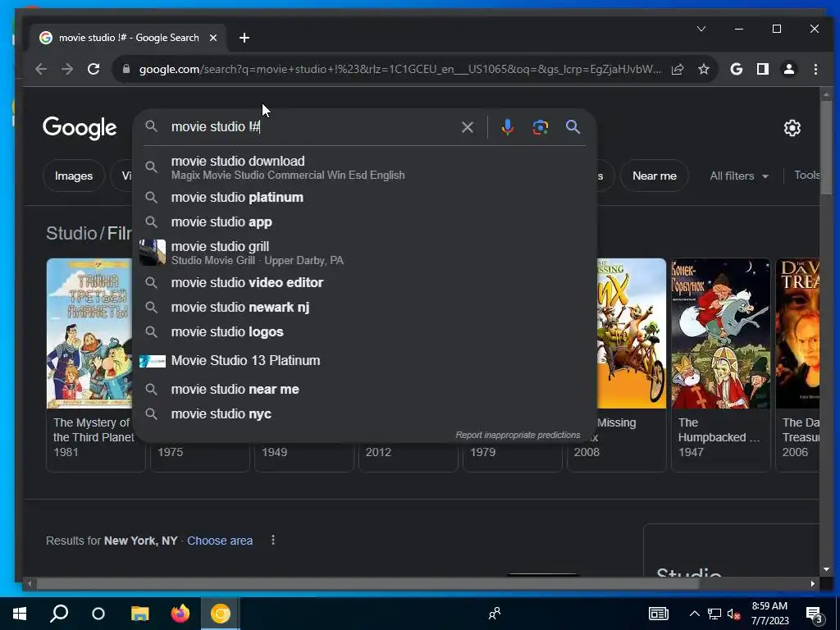Image resolution: width=840 pixels, height=630 pixels.
Task: Open Windows taskbar search
Action: 59,614
